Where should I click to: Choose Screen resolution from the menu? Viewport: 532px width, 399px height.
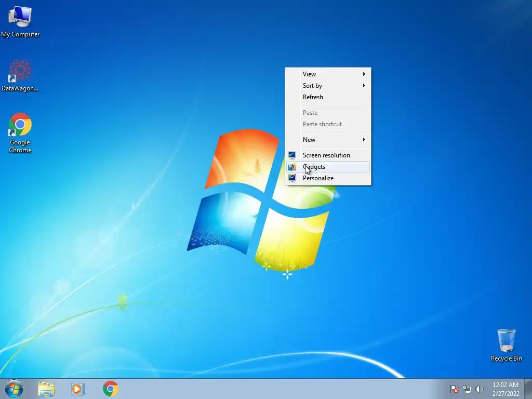328,155
